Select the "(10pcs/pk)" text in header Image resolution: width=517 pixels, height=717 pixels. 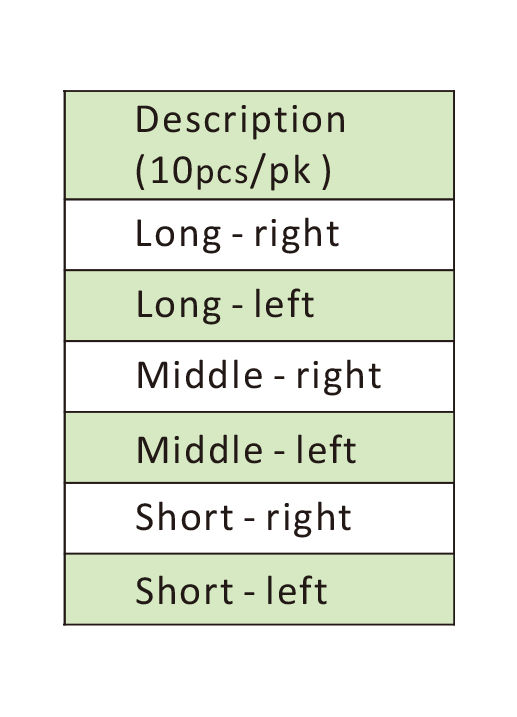233,171
